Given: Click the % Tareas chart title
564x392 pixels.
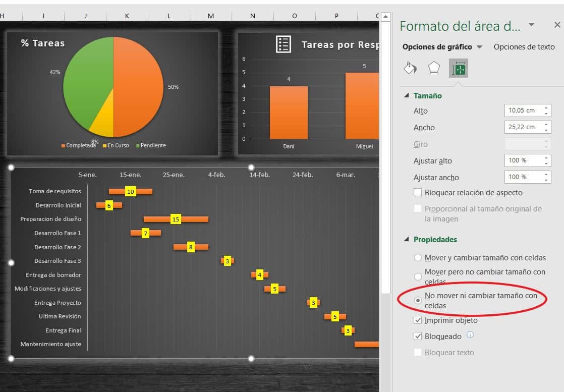Looking at the screenshot, I should [x=43, y=43].
